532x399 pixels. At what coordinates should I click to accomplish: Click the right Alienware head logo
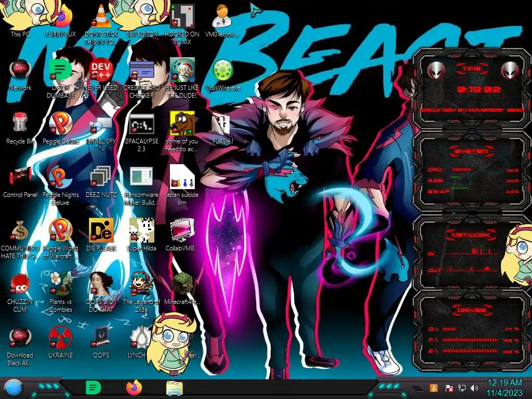tap(510, 70)
